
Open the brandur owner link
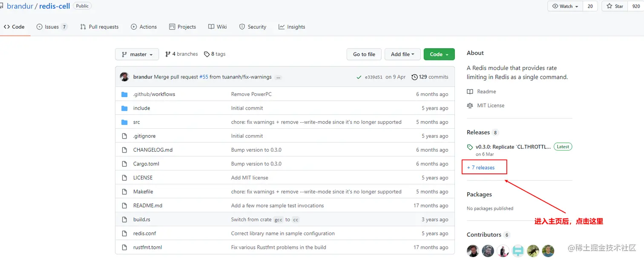pyautogui.click(x=20, y=6)
